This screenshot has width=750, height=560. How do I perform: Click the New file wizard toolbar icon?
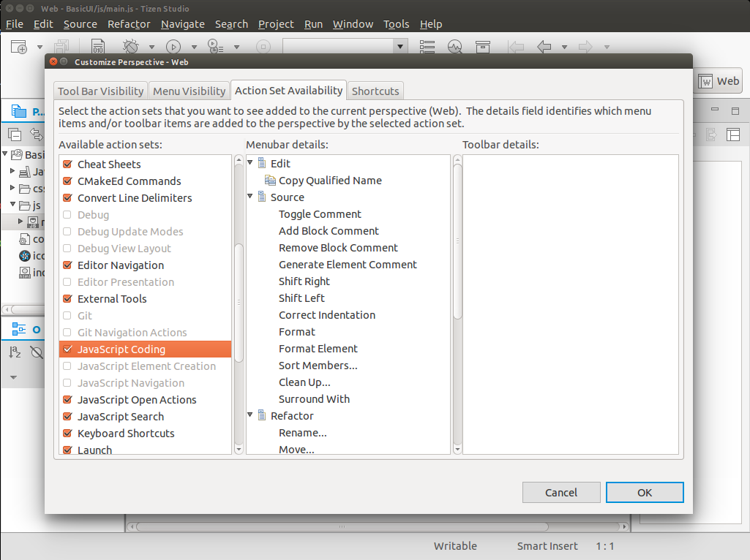click(x=18, y=47)
